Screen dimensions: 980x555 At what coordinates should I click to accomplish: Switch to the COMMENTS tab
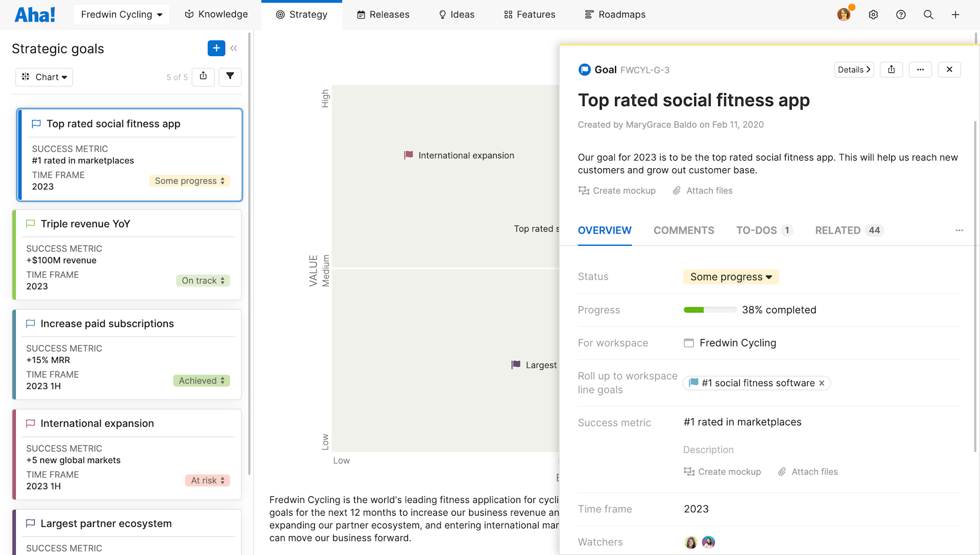[x=684, y=231]
